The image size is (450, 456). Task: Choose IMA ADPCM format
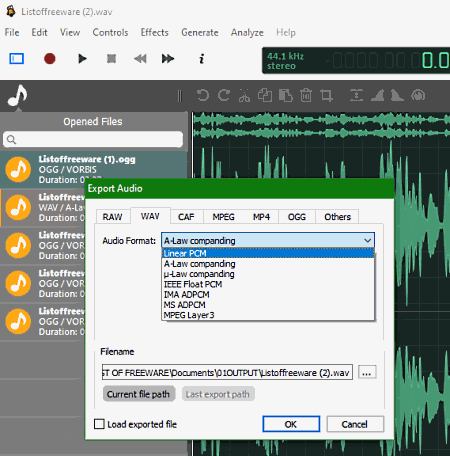[268, 295]
